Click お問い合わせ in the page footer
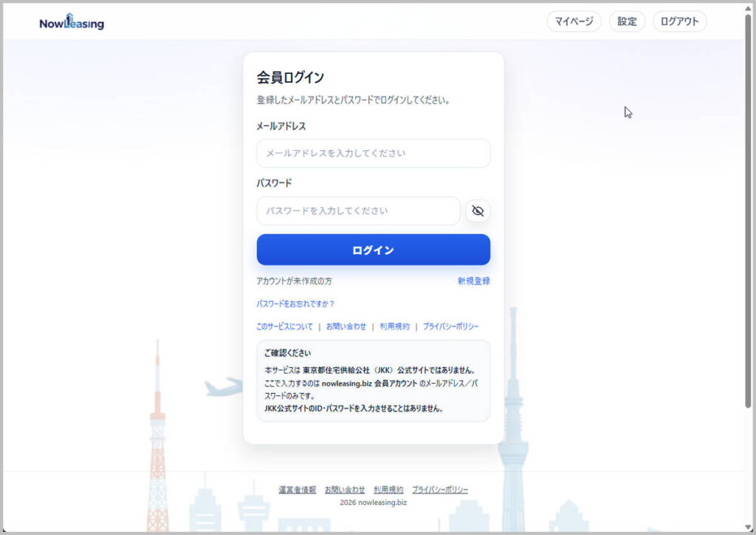756x535 pixels. click(x=344, y=489)
